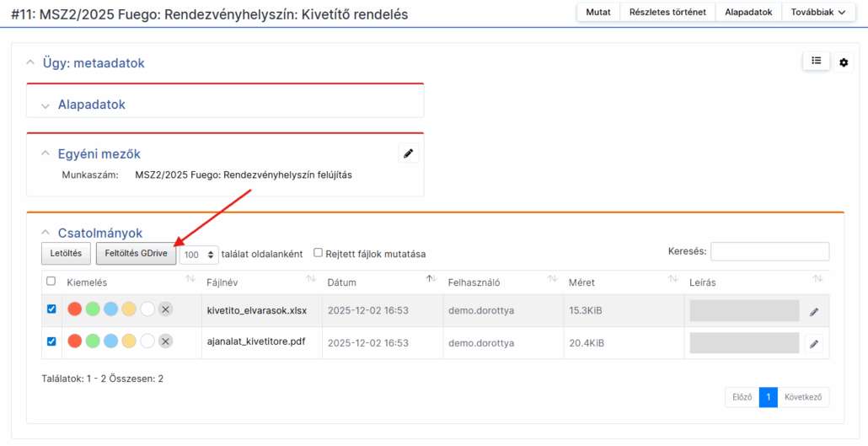Viewport: 868px width, 446px height.
Task: Uncheck the ajanalat_kivetitore.pdf row checkbox
Action: (x=51, y=341)
